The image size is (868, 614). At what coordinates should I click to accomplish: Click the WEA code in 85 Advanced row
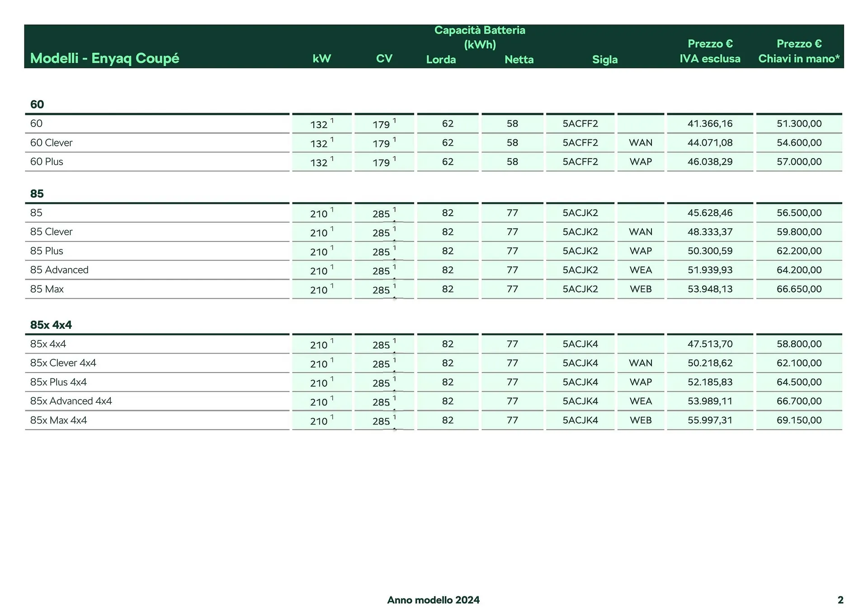point(641,270)
